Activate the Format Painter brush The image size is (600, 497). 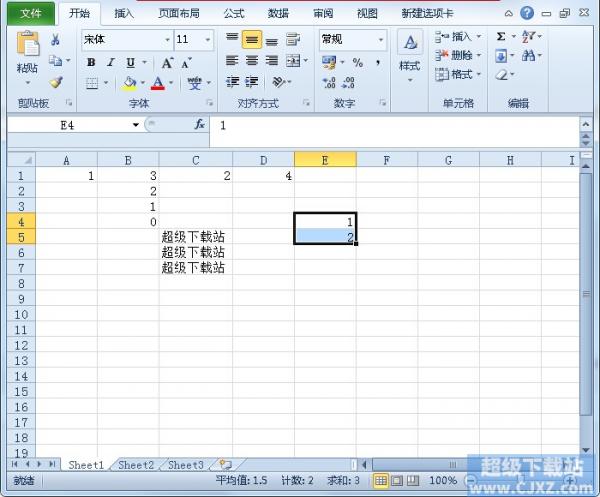point(56,82)
